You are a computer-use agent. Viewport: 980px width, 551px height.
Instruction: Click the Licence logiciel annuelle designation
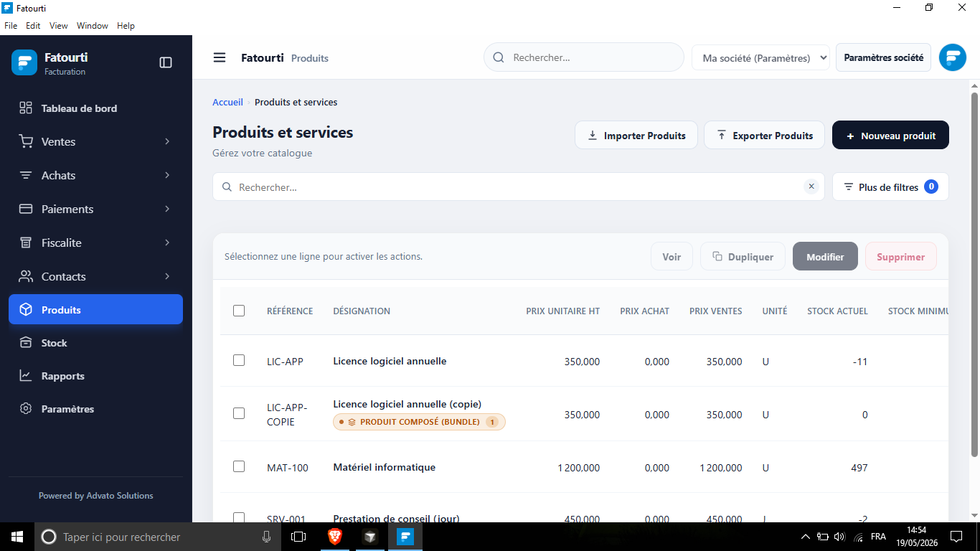tap(390, 361)
